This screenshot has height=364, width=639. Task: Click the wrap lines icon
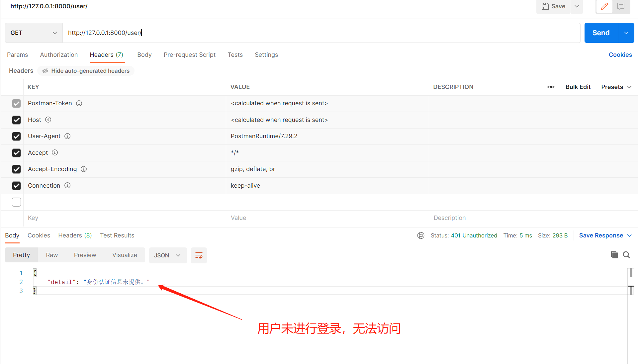[199, 255]
